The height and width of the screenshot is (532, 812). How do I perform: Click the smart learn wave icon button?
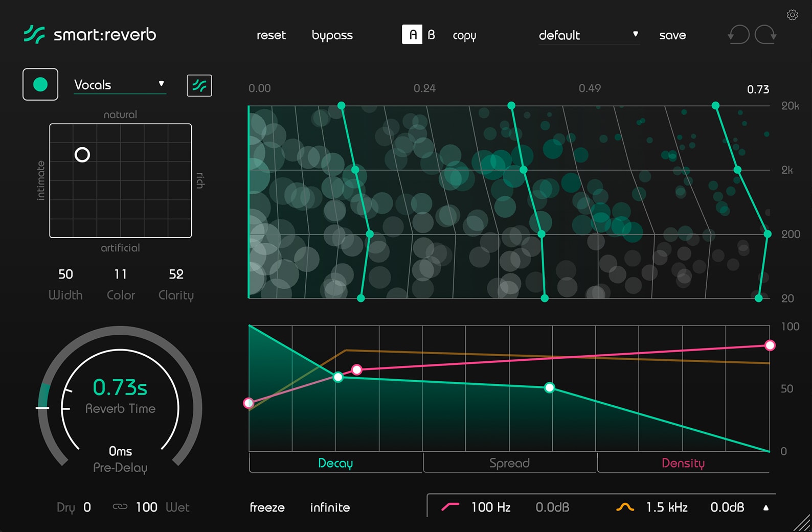pos(199,85)
